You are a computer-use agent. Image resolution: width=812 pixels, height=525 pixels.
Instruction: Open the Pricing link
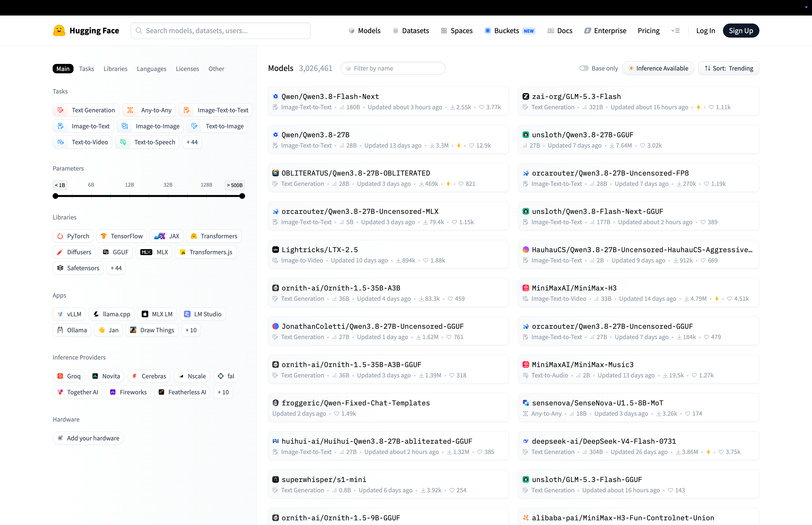coord(648,31)
